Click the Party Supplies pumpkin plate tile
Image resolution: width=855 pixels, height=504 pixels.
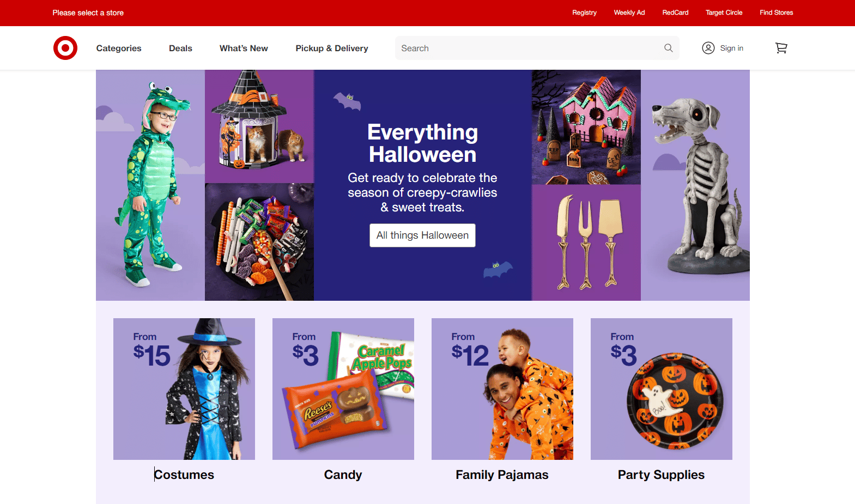[662, 389]
